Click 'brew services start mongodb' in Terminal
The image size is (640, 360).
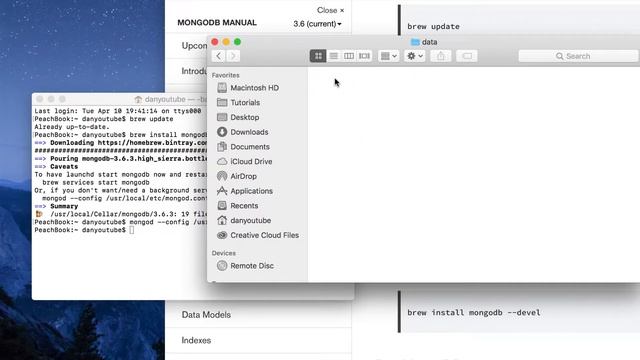point(96,182)
